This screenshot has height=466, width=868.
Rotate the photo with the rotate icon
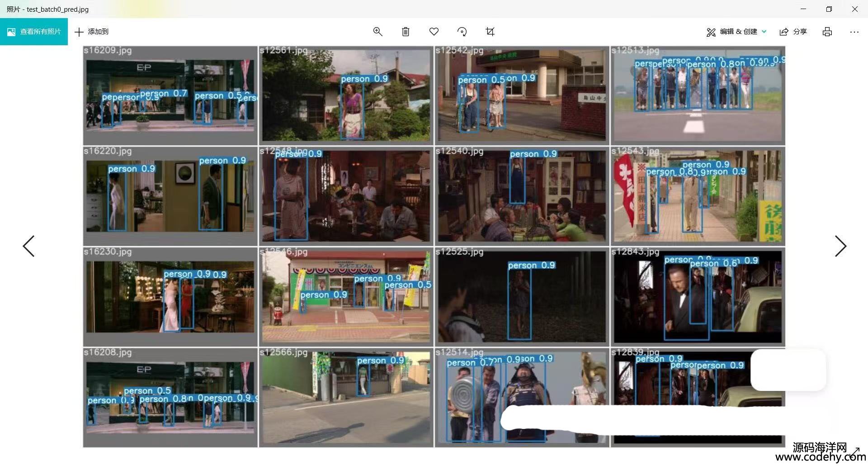(462, 32)
